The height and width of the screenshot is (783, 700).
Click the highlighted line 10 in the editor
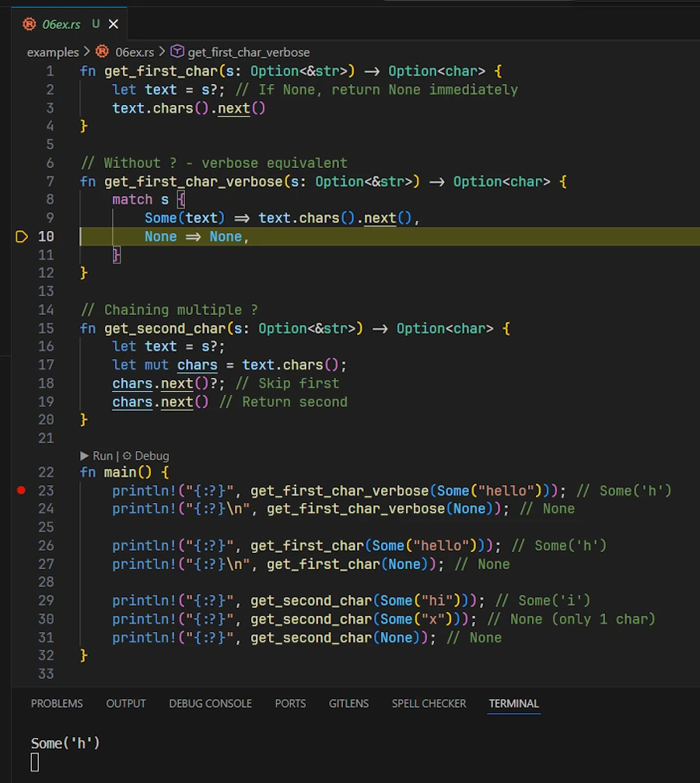(389, 236)
